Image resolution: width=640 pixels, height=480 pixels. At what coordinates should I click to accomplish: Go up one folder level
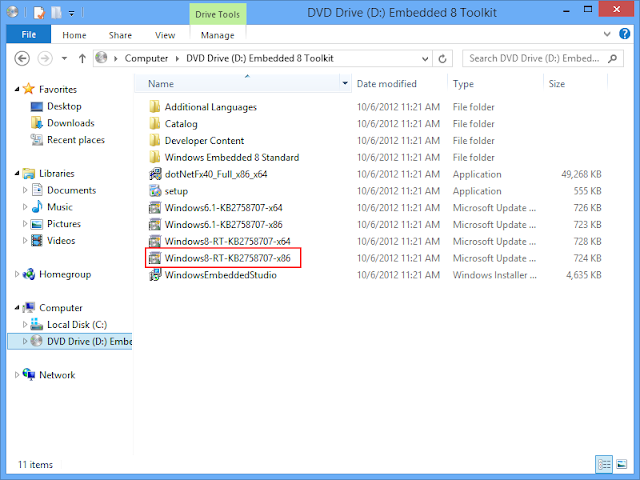tap(82, 58)
